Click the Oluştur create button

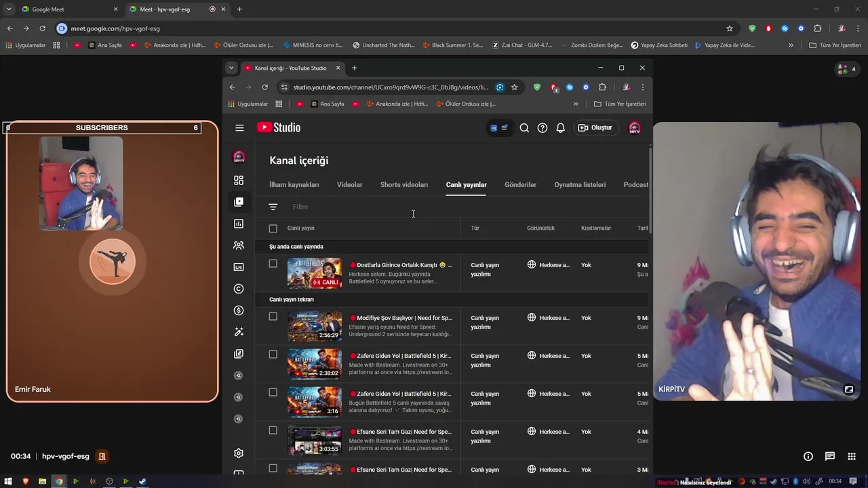[x=595, y=127]
